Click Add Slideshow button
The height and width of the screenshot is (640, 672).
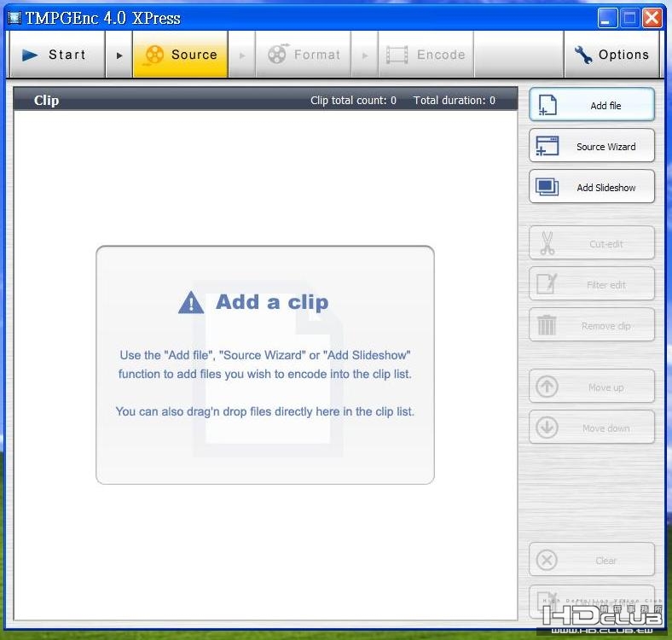tap(592, 187)
